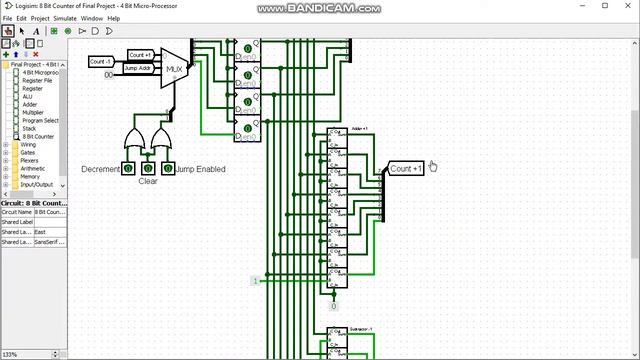Click the MUX component on canvas
Viewport: 640px width, 360px height.
(x=174, y=69)
